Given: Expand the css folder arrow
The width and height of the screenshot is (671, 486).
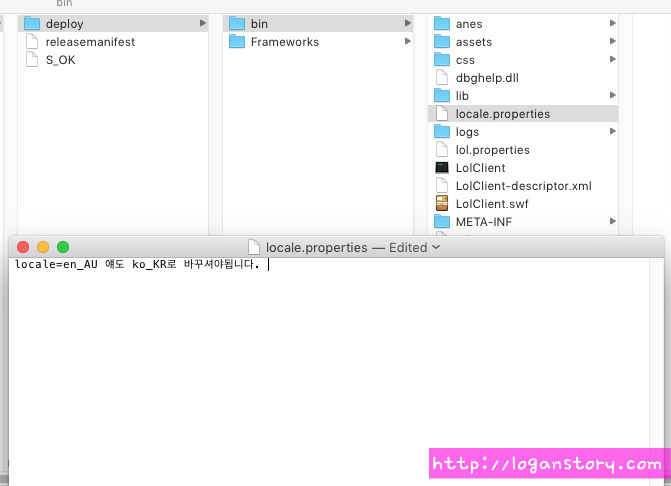Looking at the screenshot, I should [x=613, y=59].
